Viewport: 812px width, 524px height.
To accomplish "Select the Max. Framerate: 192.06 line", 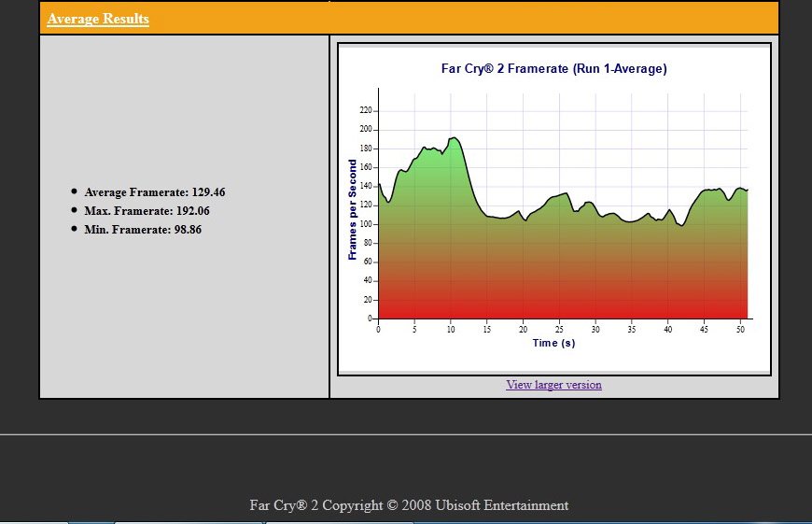I will pos(147,211).
